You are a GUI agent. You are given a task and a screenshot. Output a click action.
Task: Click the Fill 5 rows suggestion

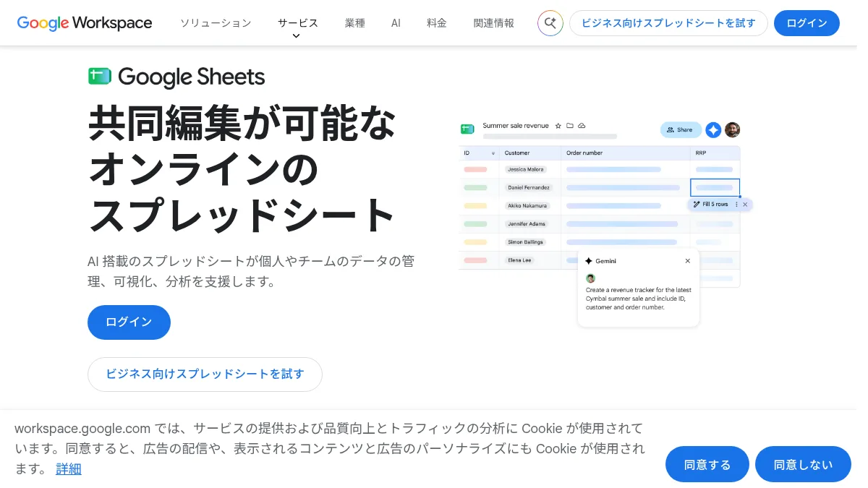715,205
